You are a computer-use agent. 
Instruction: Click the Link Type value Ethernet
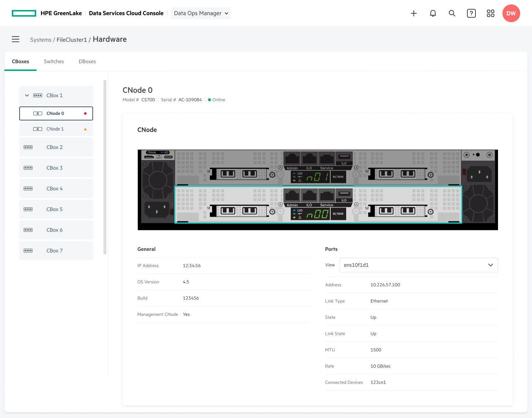[379, 301]
